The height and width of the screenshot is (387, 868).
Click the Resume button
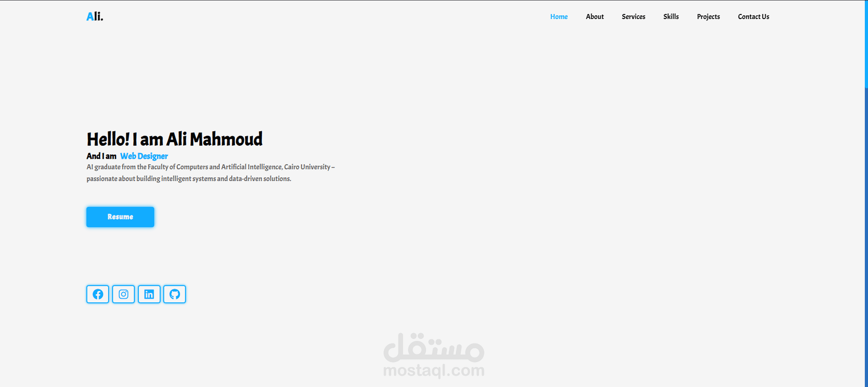pyautogui.click(x=120, y=217)
